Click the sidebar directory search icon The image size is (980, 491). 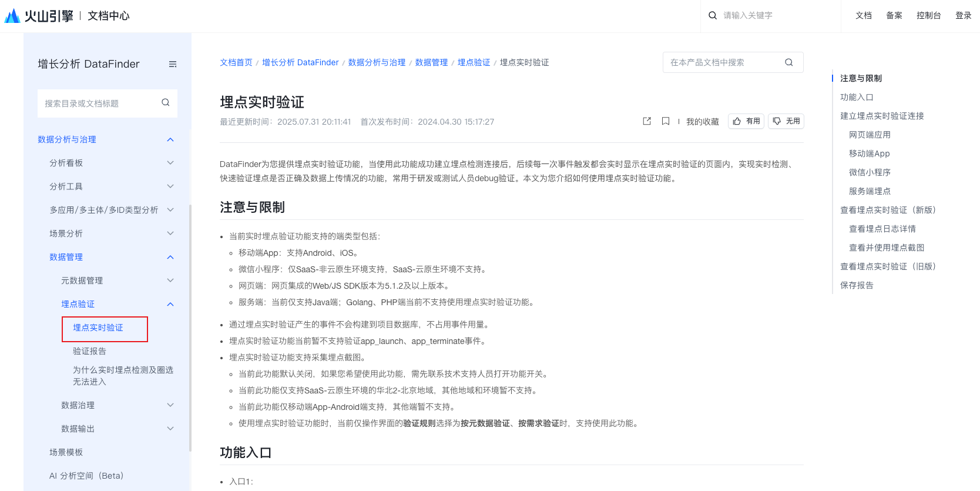(x=166, y=102)
